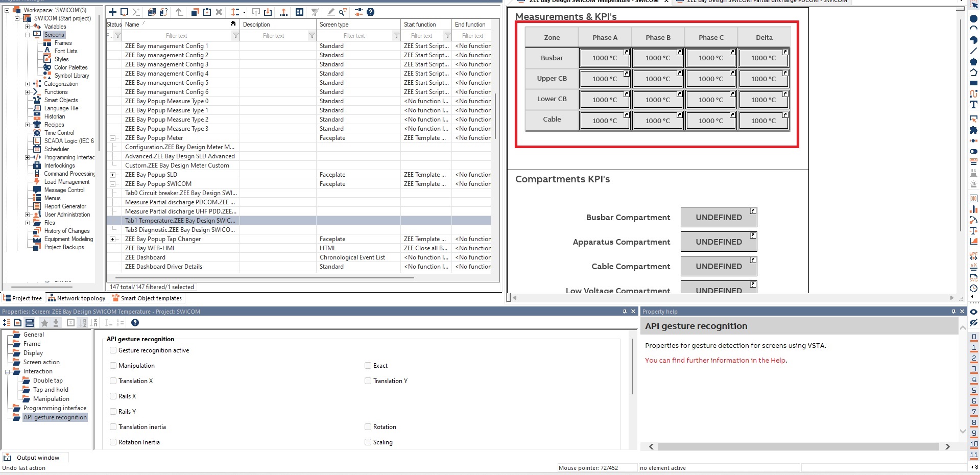Check the Exact checkbox
This screenshot has height=475, width=980.
(368, 366)
